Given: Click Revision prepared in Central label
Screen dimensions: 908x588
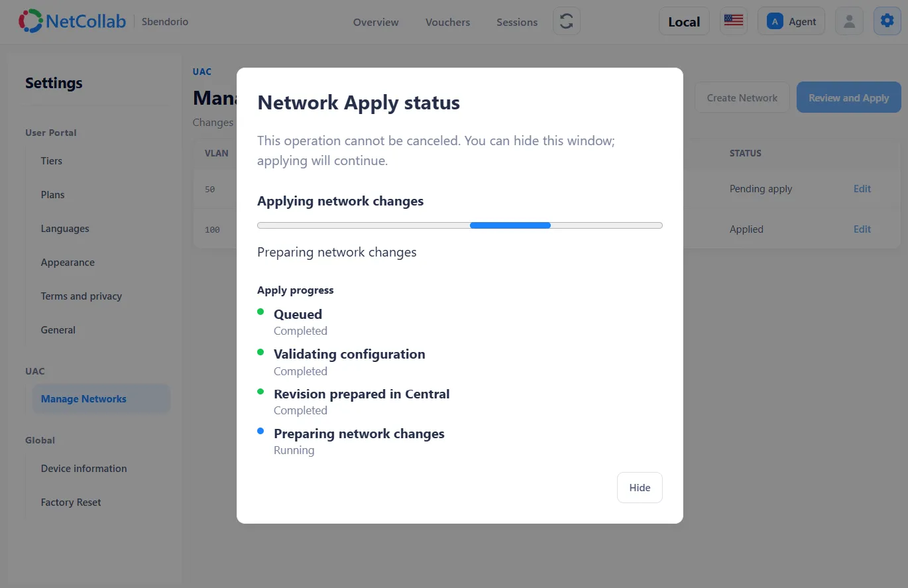Looking at the screenshot, I should 362,394.
